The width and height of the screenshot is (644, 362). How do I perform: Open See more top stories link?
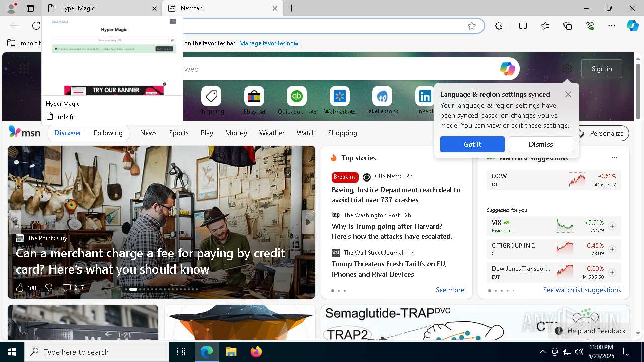tap(450, 290)
